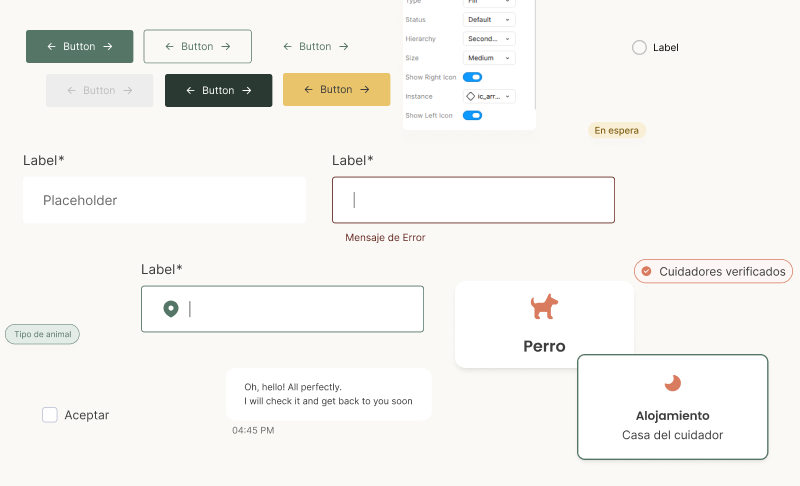Click the outlined Button label
The width and height of the screenshot is (800, 486).
point(197,46)
